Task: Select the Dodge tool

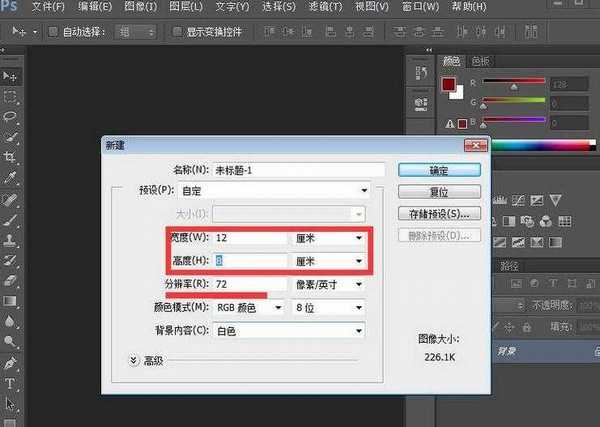Action: point(10,341)
